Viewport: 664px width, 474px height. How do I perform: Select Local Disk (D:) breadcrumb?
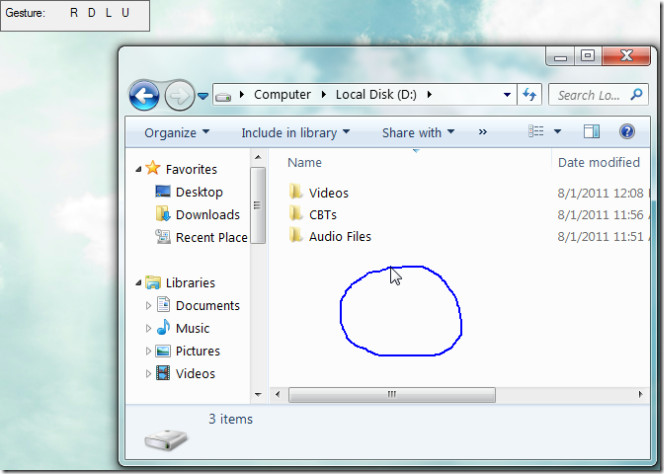point(376,94)
